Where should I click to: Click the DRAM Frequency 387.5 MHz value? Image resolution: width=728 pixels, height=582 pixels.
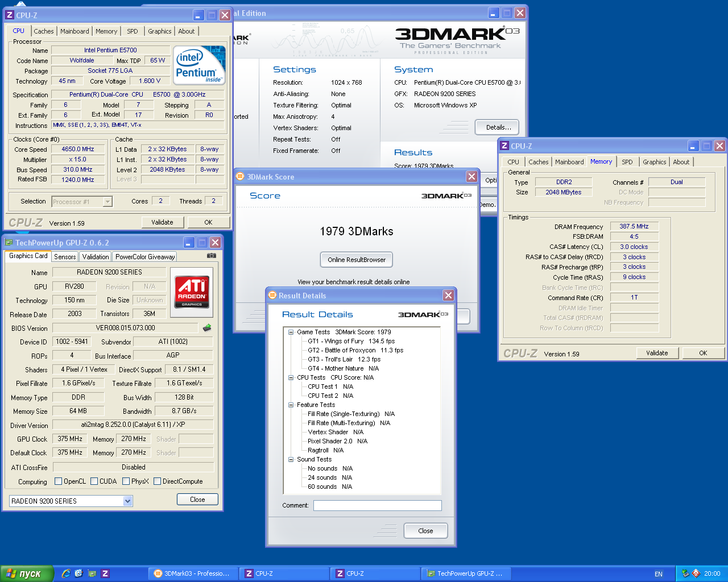(634, 226)
